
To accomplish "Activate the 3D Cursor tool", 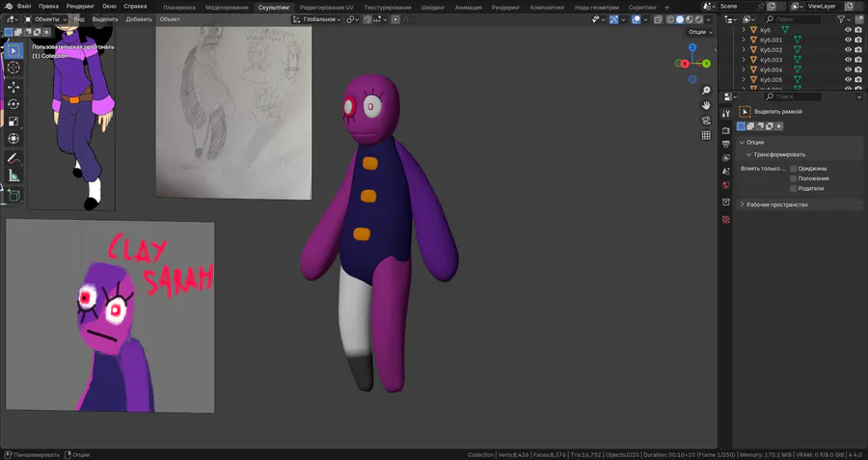I will tap(14, 68).
